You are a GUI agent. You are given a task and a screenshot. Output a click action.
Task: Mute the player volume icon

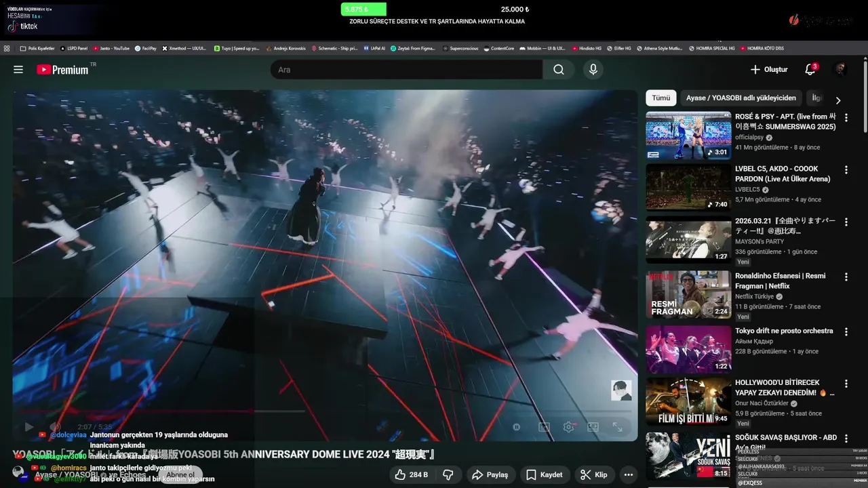pos(55,427)
